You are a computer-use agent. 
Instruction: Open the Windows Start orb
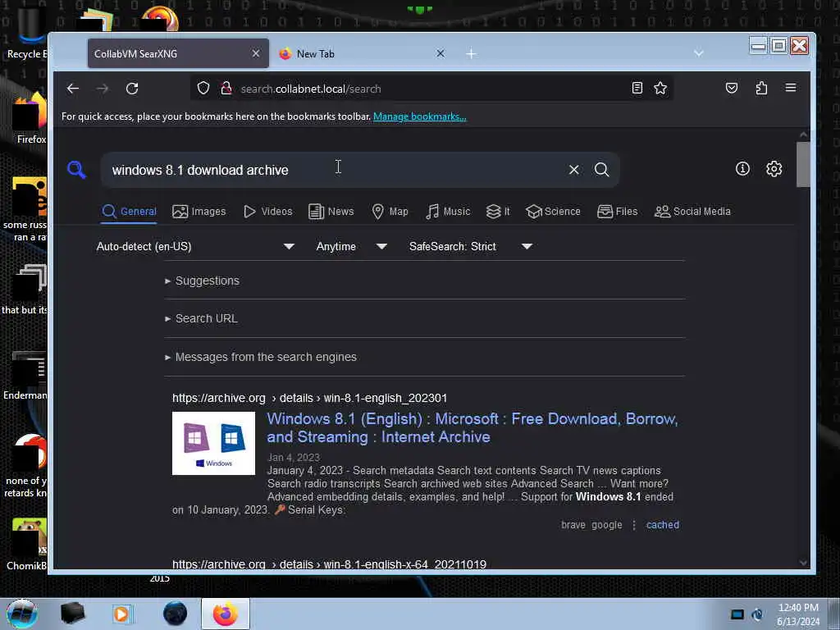point(22,614)
